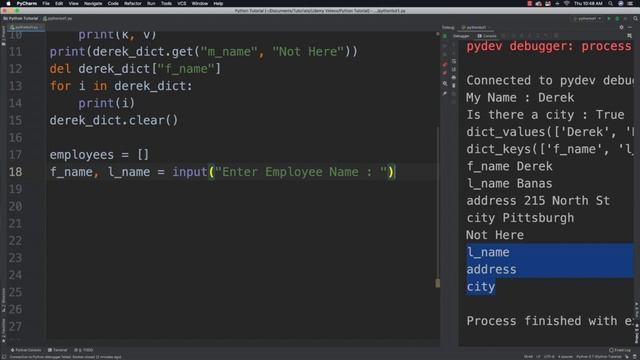Screen dimensions: 640x360
Task: Click console output 'city Pittsburgh'
Action: tap(520, 218)
